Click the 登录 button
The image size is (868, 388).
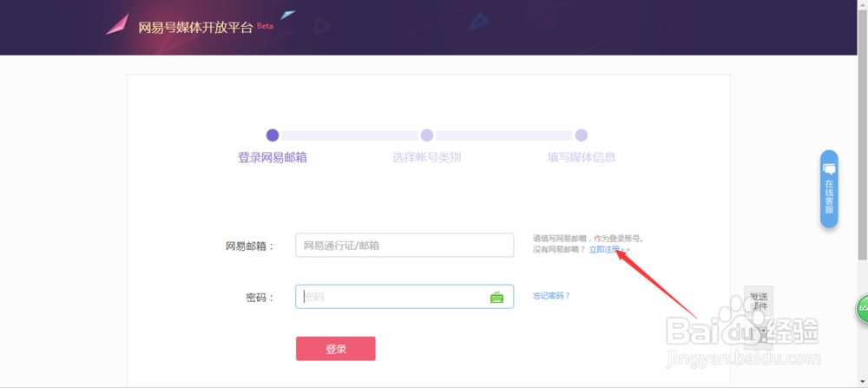pyautogui.click(x=335, y=349)
